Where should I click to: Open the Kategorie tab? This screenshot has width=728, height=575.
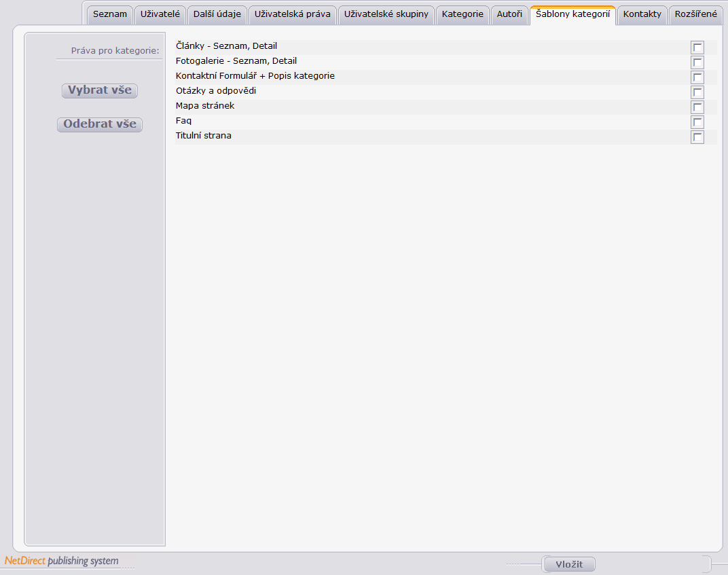click(462, 14)
